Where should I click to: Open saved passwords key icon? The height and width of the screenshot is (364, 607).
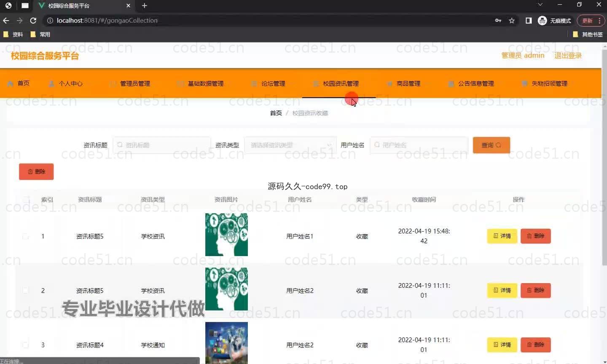point(498,20)
